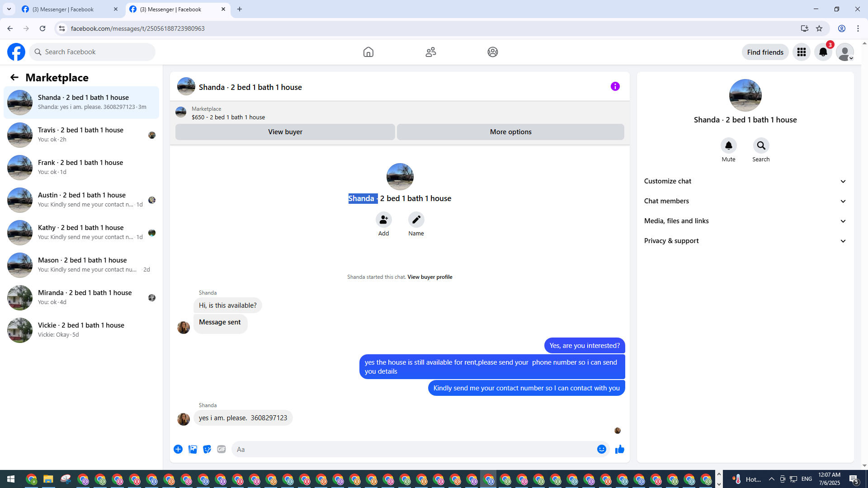This screenshot has height=488, width=868.
Task: Click the pencil Name edit icon
Action: tap(416, 220)
